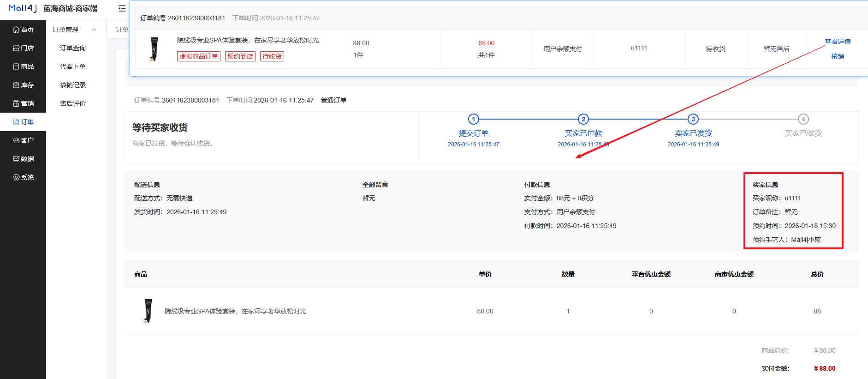This screenshot has width=868, height=379.
Task: Click the 用户余额支付 cell in popup
Action: (x=563, y=49)
